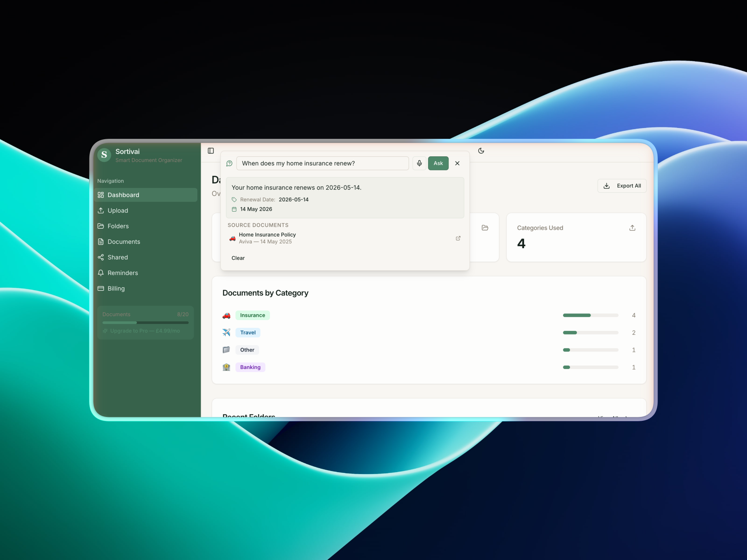
Task: Open Reminders in sidebar
Action: point(146,273)
